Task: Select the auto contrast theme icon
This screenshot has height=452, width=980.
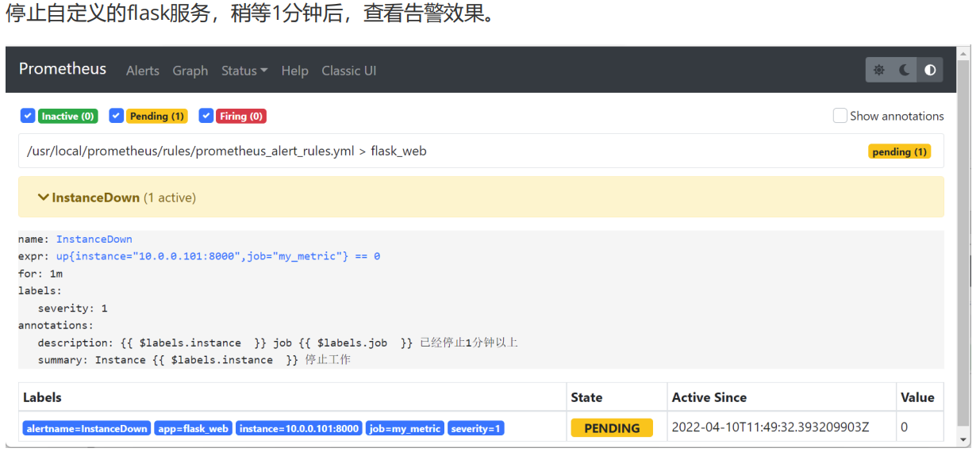Action: [930, 70]
